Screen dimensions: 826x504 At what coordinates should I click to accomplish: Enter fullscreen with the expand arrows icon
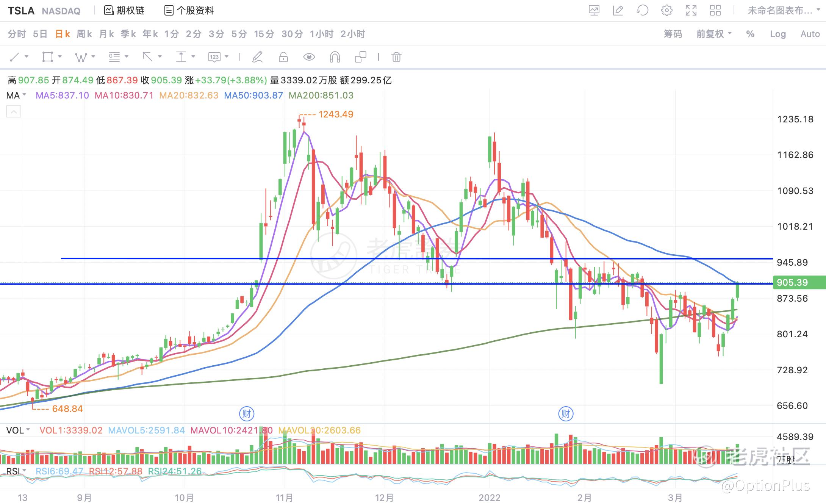[691, 10]
